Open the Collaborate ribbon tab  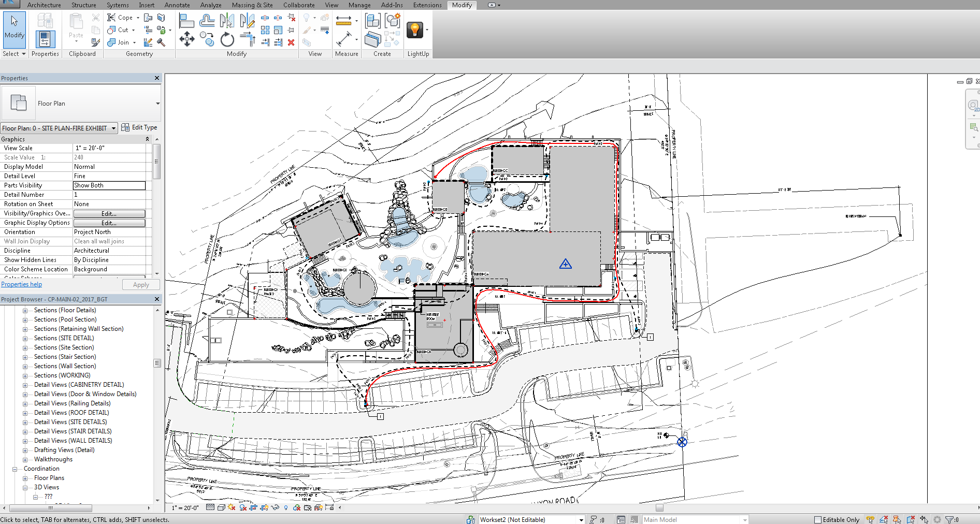tap(299, 5)
